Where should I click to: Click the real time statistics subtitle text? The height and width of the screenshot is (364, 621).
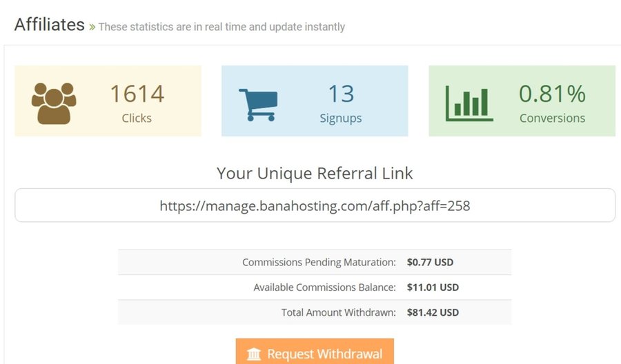coord(221,27)
